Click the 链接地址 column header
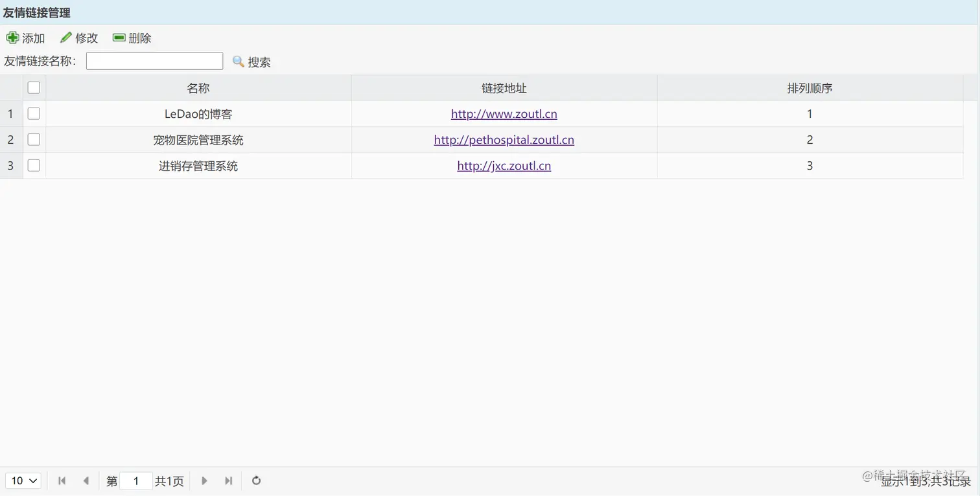This screenshot has height=496, width=980. pyautogui.click(x=504, y=88)
